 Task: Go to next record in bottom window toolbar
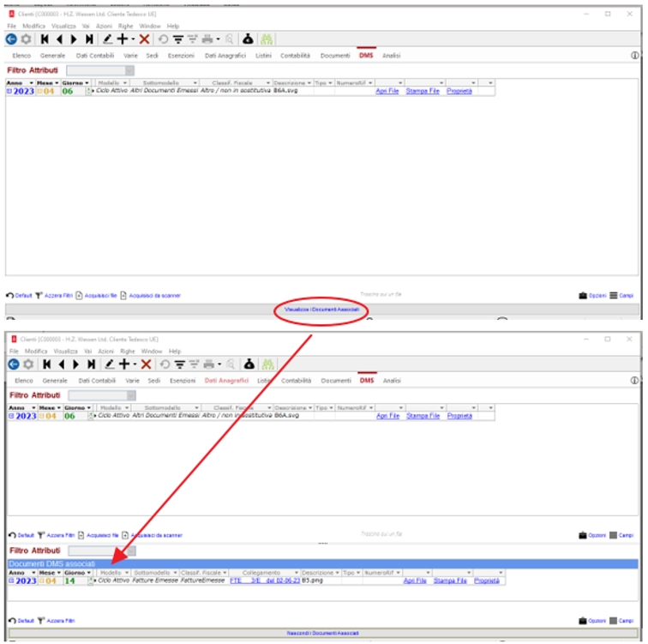(x=76, y=364)
